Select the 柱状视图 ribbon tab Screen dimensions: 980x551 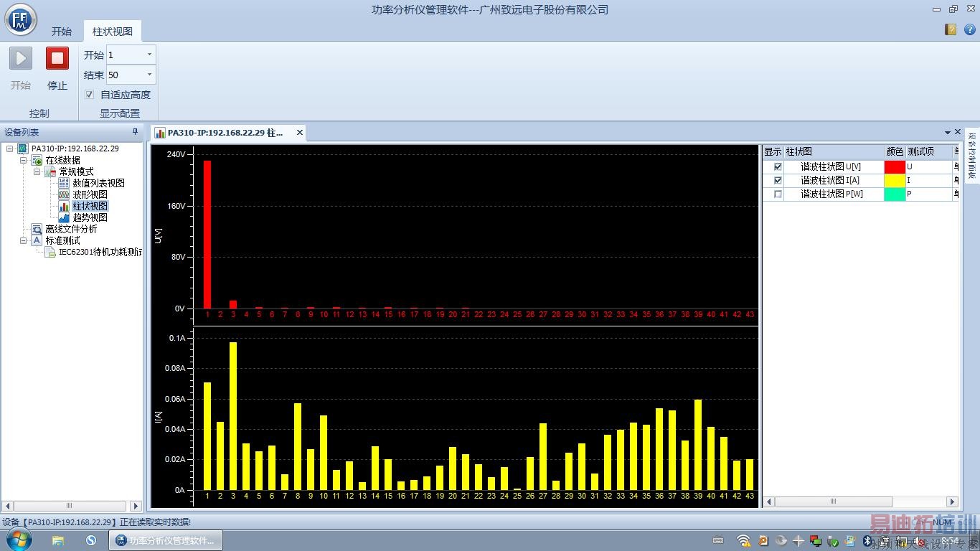tap(113, 32)
